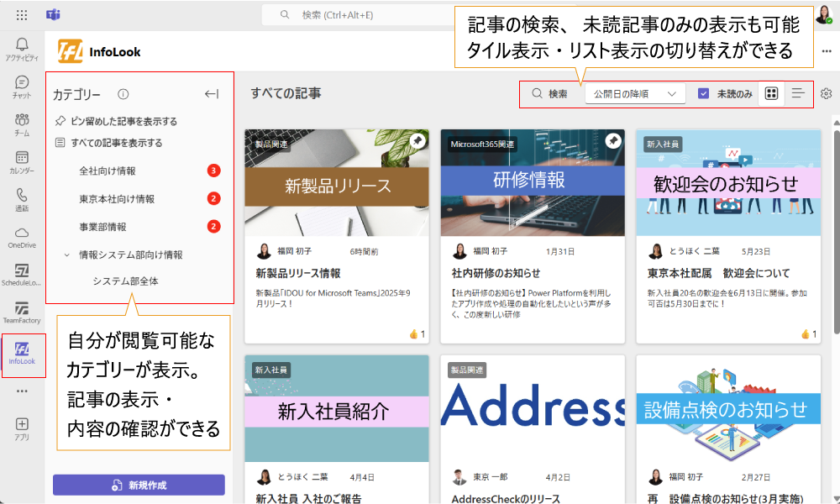Click the info icon beside カテゴリー
The image size is (840, 504).
point(123,94)
